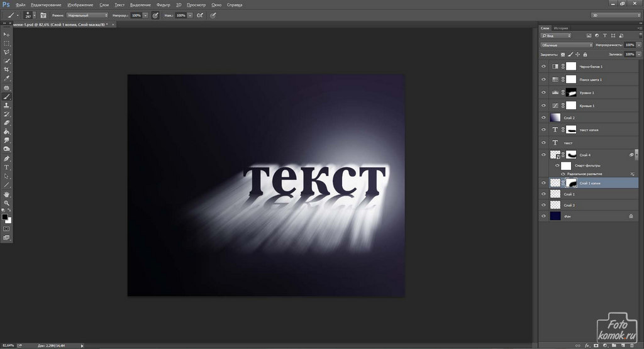This screenshot has width=644, height=349.
Task: Open the brush Режим blend mode dropdown
Action: click(87, 15)
